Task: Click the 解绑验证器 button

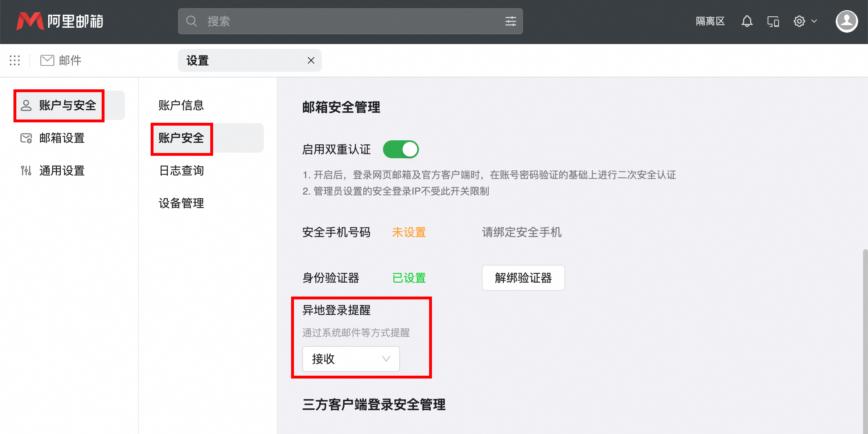Action: (x=523, y=278)
